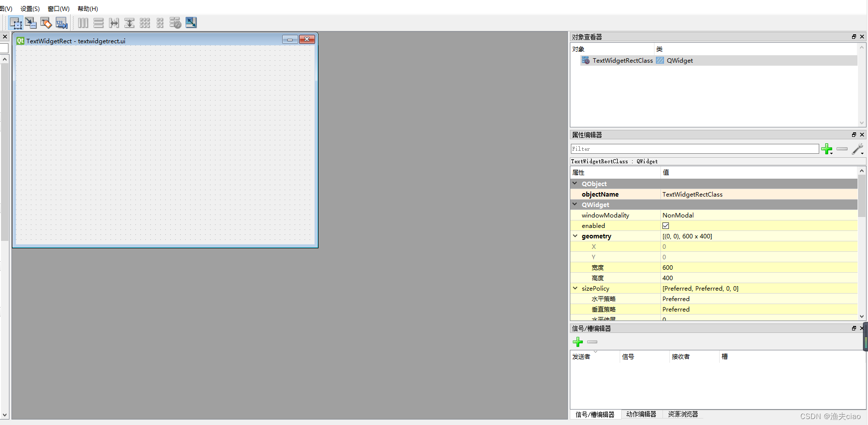
Task: Sort connections by 发送者 column
Action: pyautogui.click(x=595, y=357)
